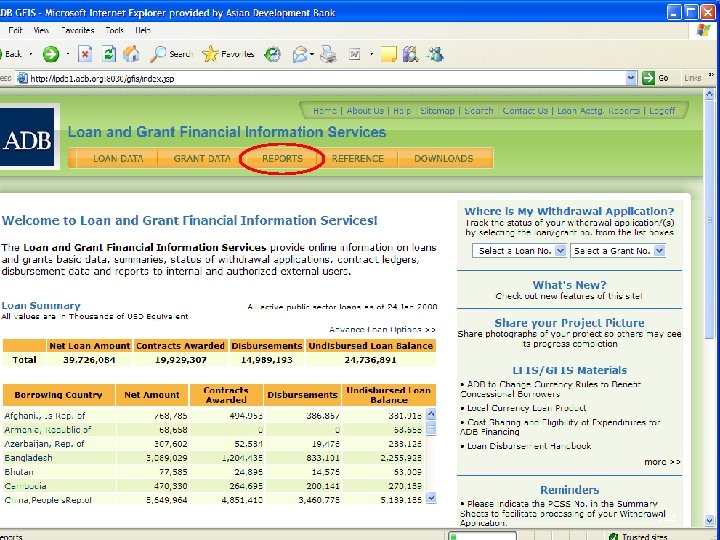Open Share your Project Picture link

pyautogui.click(x=569, y=323)
